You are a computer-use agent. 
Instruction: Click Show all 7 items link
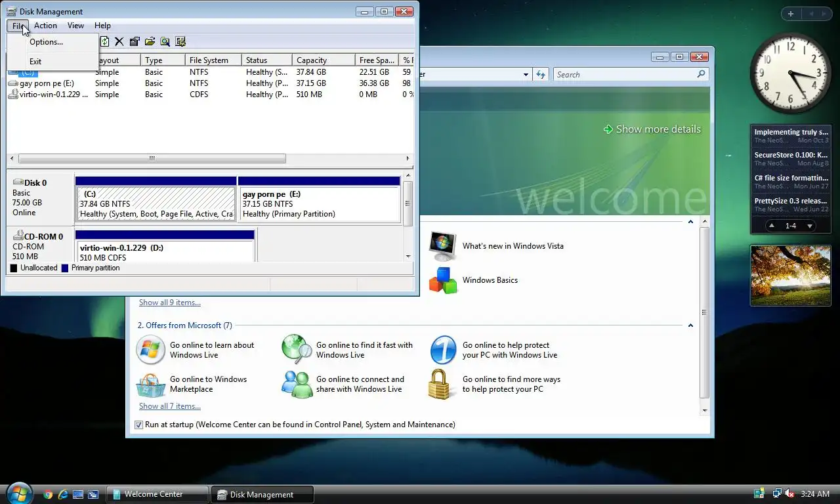[x=170, y=406]
